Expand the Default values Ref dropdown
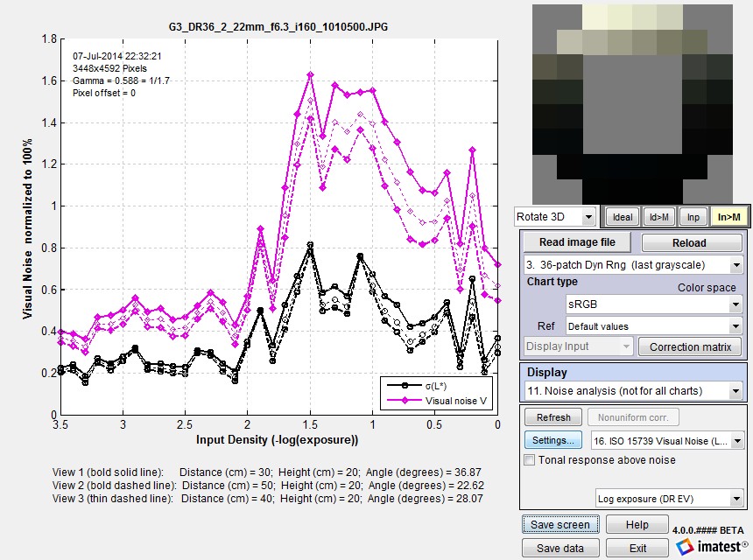This screenshot has width=753, height=560. 653,326
